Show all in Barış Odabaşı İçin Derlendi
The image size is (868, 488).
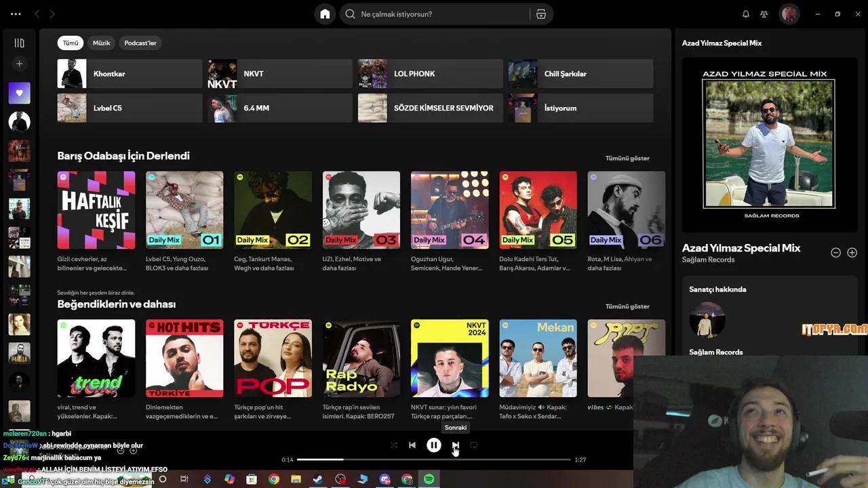tap(627, 158)
